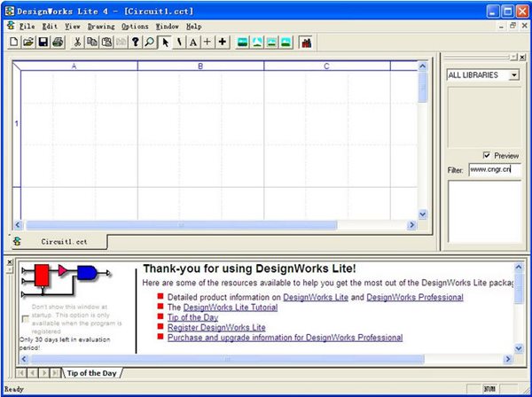Select the arrow pointer tool

tap(165, 42)
